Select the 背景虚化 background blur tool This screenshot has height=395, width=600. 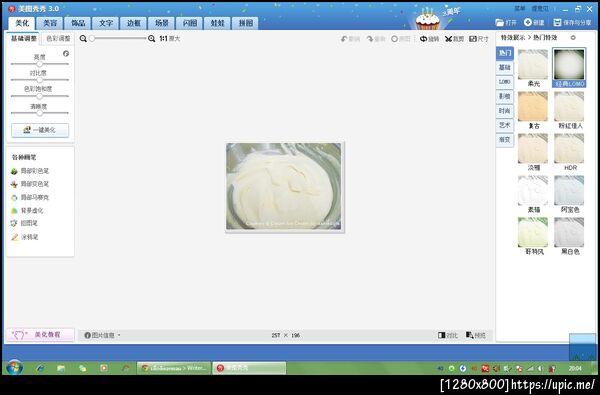pos(27,211)
